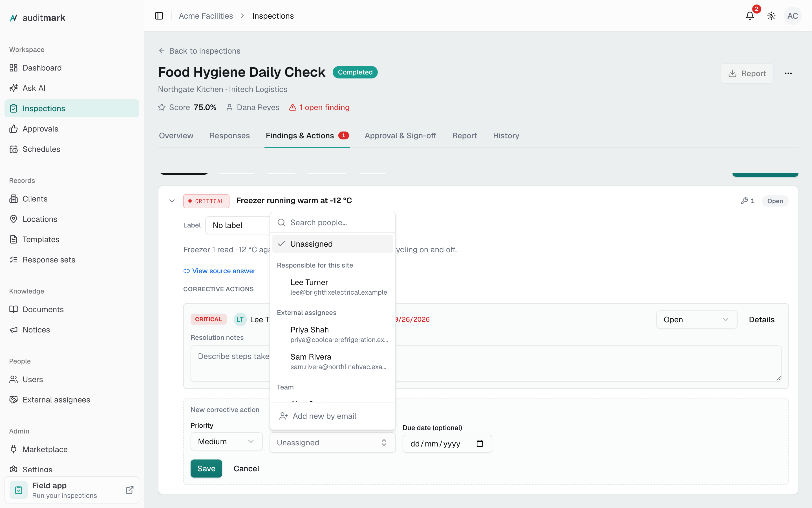Viewport: 812px width, 508px height.
Task: Open the Priority Medium dropdown
Action: [x=226, y=441]
